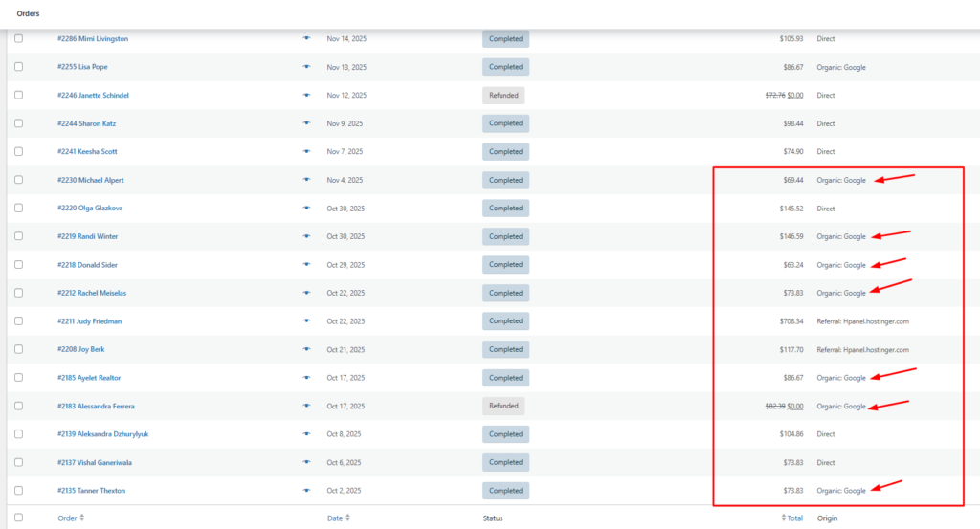
Task: Click the $145.52 total for Olga Glazkova
Action: click(x=791, y=208)
